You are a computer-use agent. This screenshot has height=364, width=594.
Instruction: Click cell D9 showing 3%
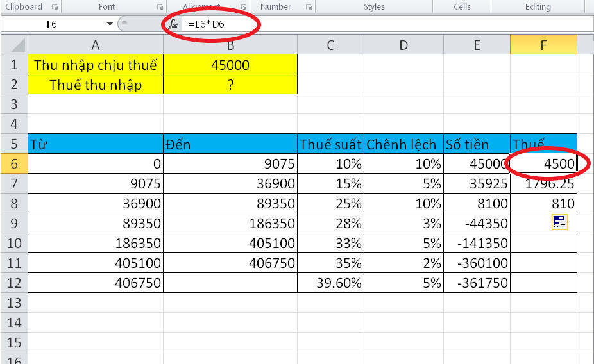404,223
